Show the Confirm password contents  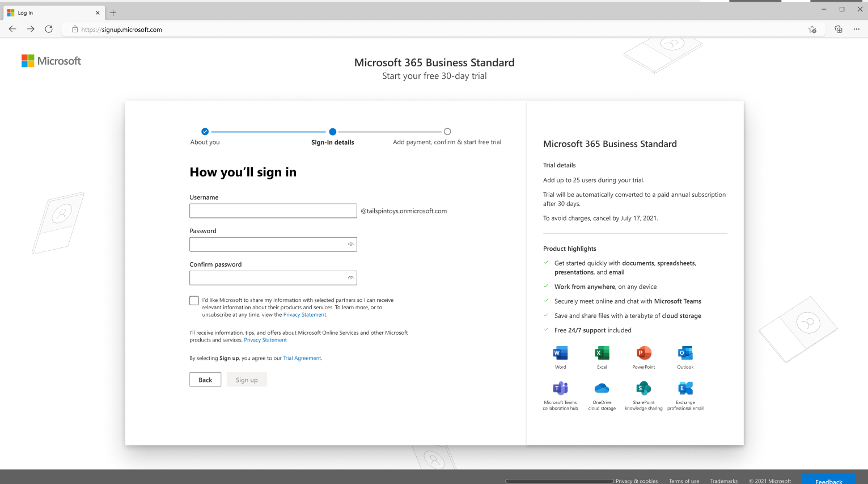pyautogui.click(x=351, y=278)
